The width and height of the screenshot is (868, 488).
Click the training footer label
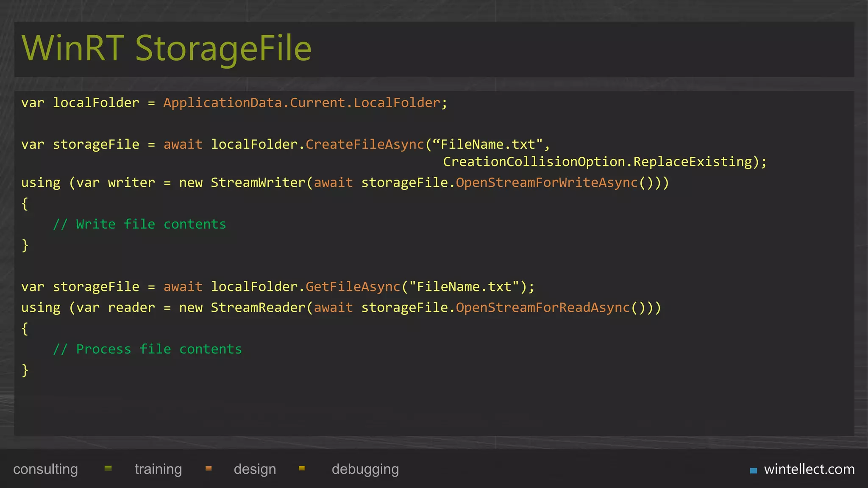click(x=158, y=469)
